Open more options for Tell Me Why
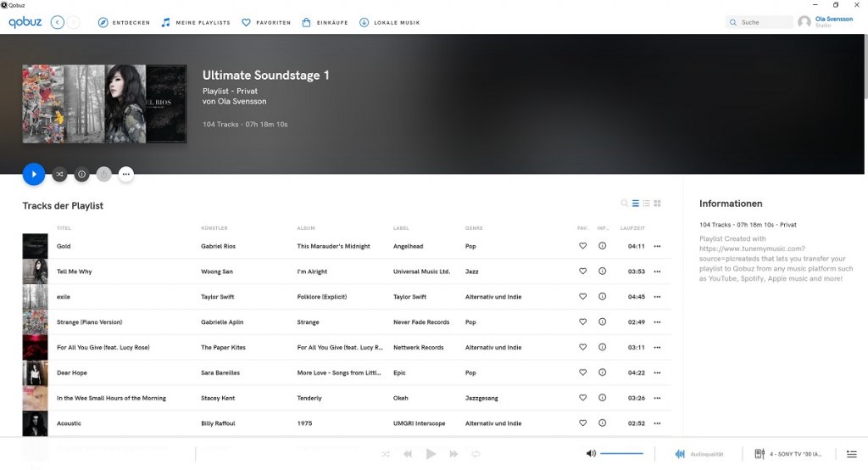The image size is (868, 470). (657, 271)
